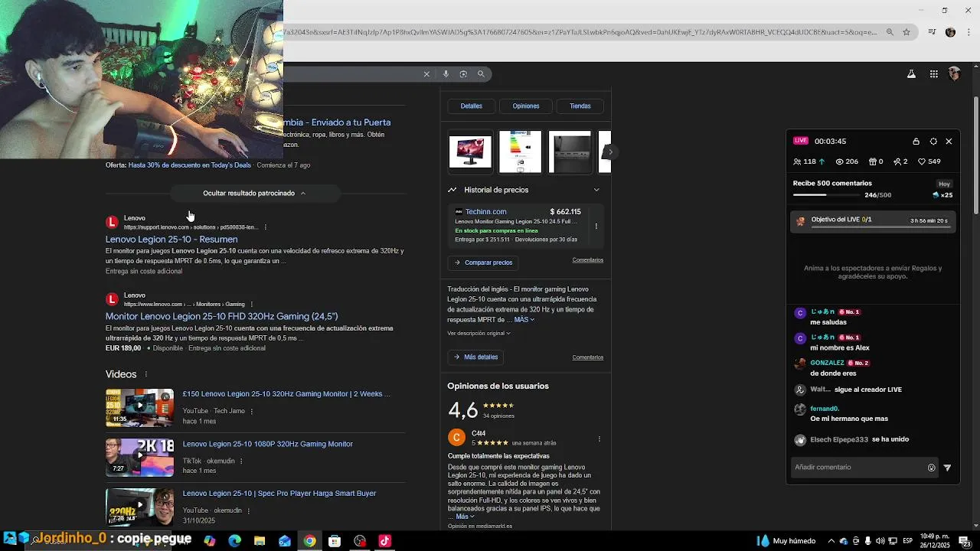Open the Google account avatar
The image size is (980, 551).
[x=954, y=74]
